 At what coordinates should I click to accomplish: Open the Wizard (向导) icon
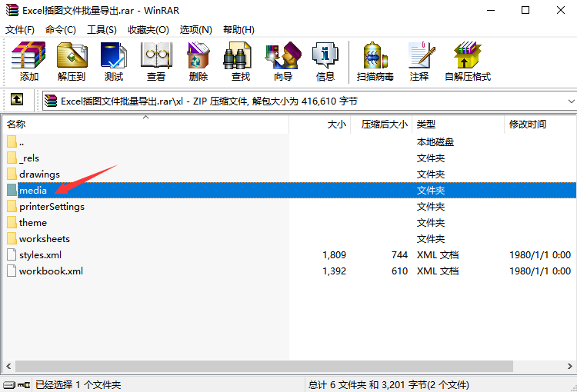pos(283,55)
